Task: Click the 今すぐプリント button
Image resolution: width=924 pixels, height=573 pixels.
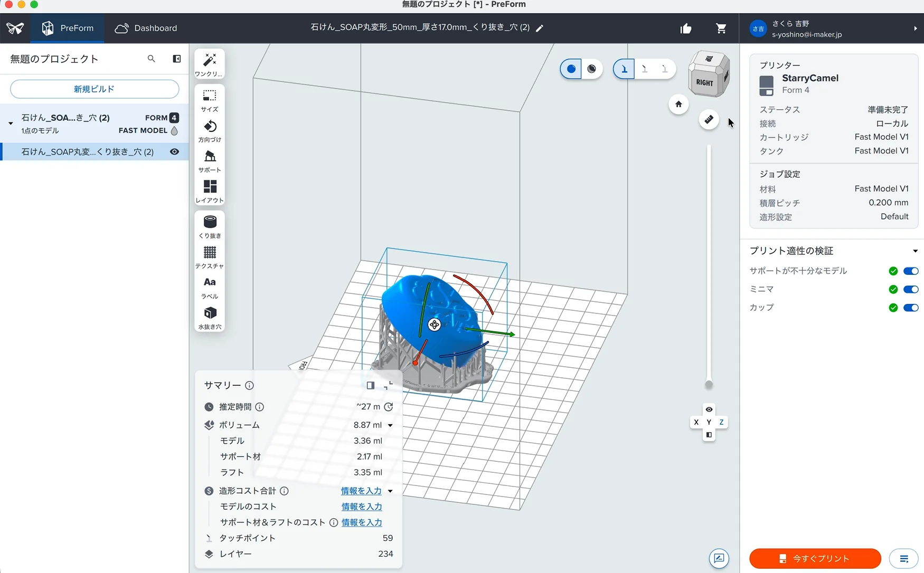Action: tap(815, 559)
